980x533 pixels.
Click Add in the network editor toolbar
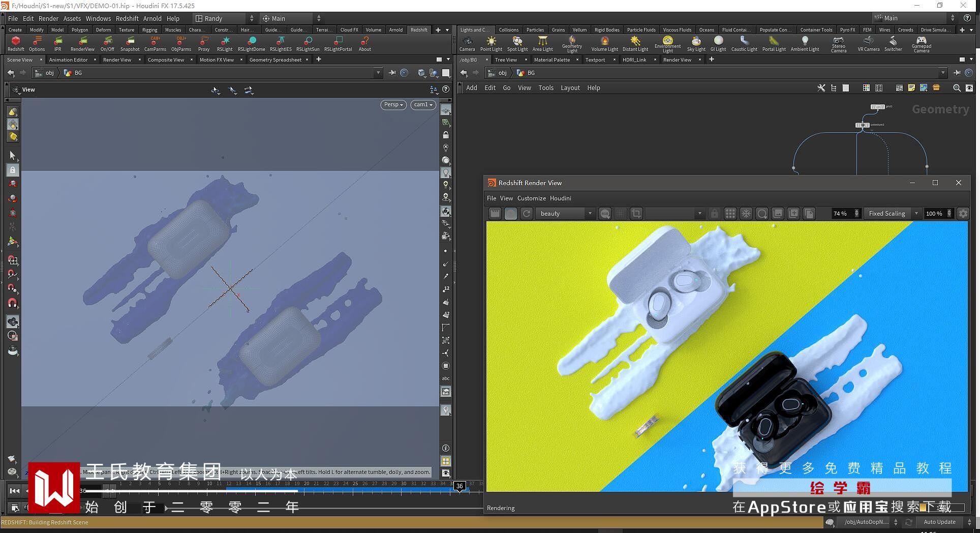point(472,88)
